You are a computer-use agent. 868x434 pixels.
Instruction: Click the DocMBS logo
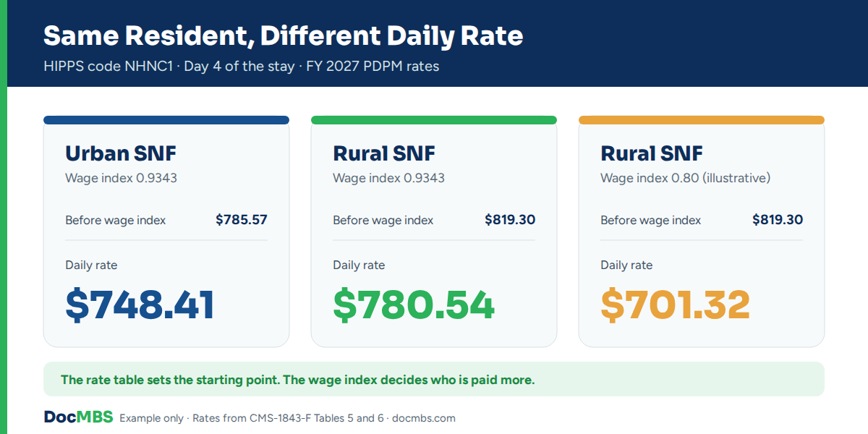(78, 417)
